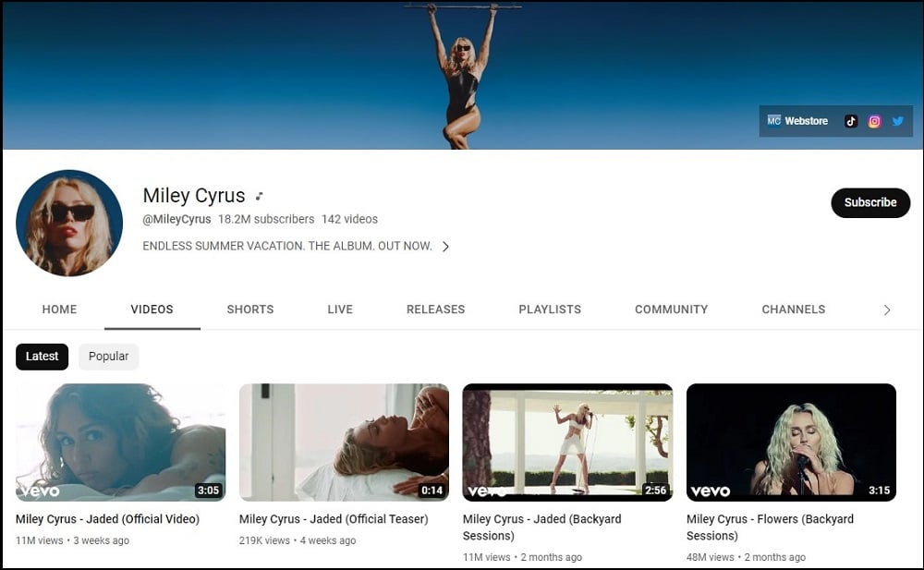Open title 'Miley Cyrus - Jaded (Backyard Sessions)'
Screen dimensions: 924x570
(x=541, y=528)
